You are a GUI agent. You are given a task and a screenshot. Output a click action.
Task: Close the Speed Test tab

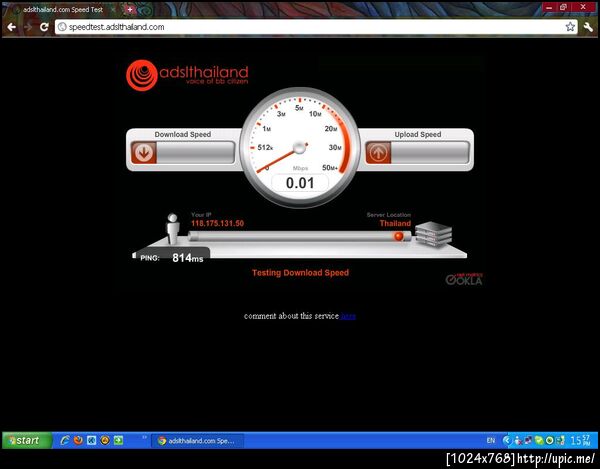coord(114,10)
